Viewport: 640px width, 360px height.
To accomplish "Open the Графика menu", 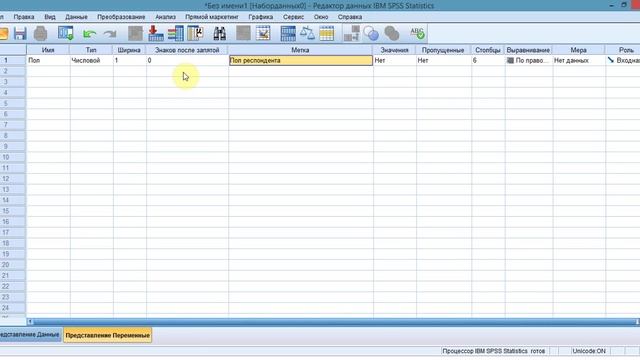I will point(261,17).
